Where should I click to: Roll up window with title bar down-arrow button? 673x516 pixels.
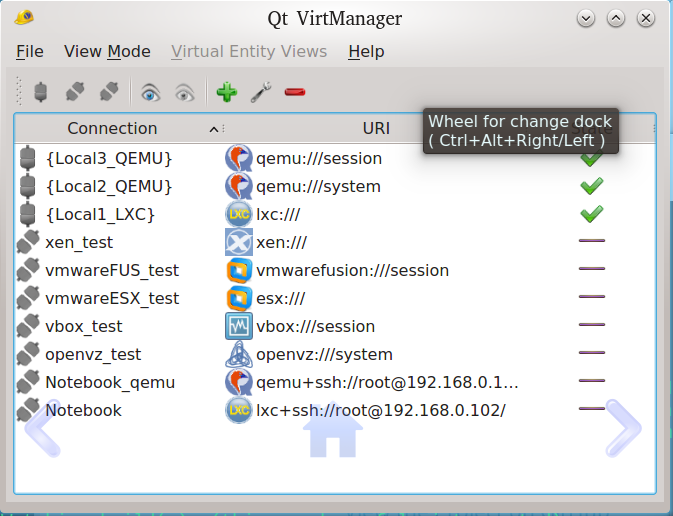(x=586, y=18)
